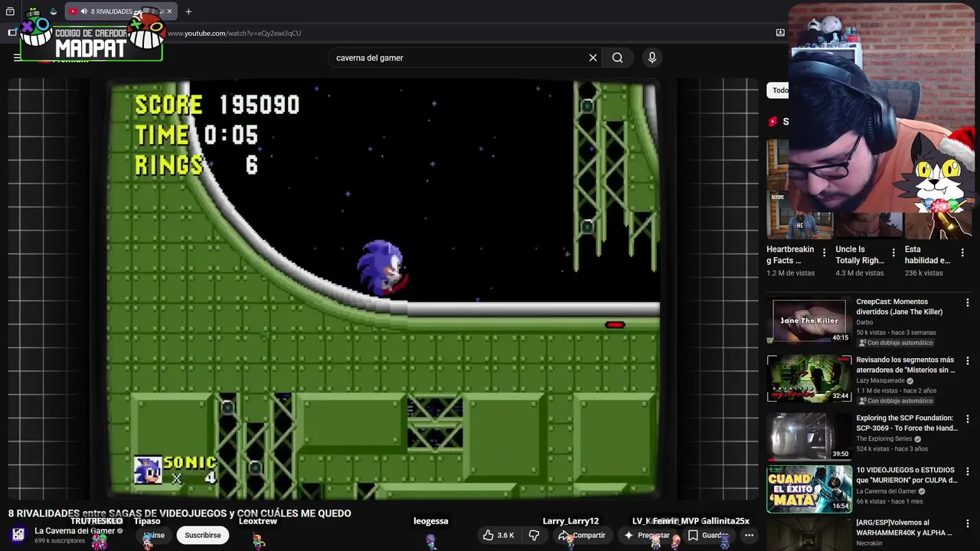The width and height of the screenshot is (980, 551).
Task: Open Revisando los segmentos más aterradores title
Action: tap(906, 365)
